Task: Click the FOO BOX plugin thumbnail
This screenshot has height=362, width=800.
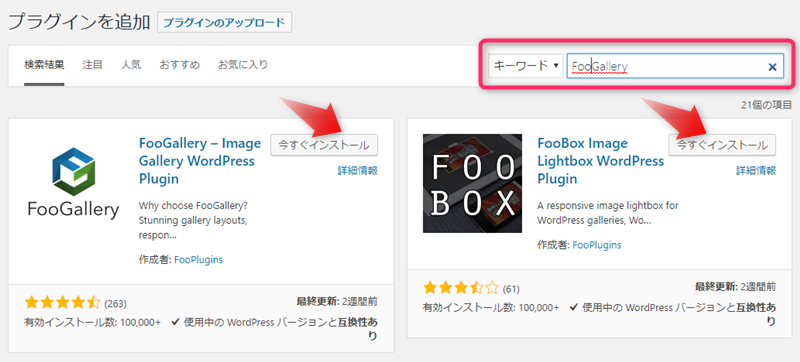Action: point(472,183)
